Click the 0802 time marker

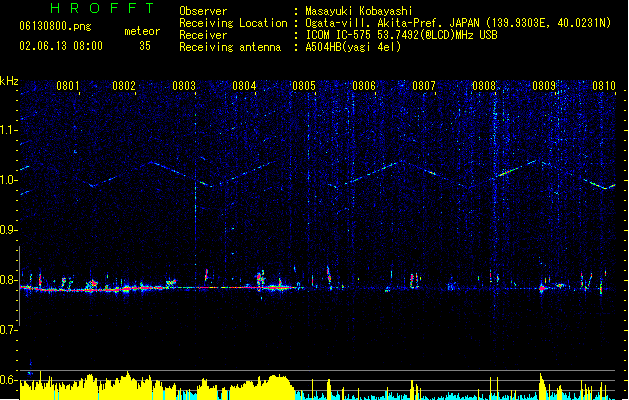[x=124, y=86]
